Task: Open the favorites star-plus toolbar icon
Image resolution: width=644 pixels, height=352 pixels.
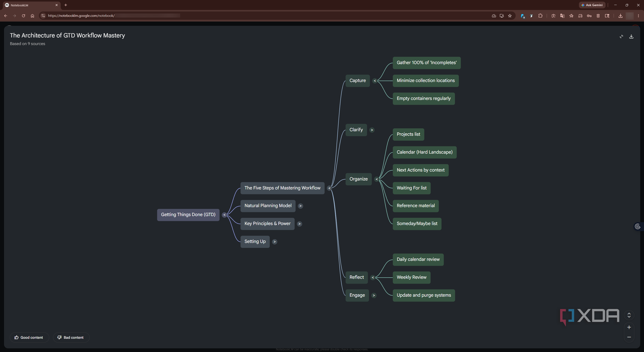Action: 571,16
